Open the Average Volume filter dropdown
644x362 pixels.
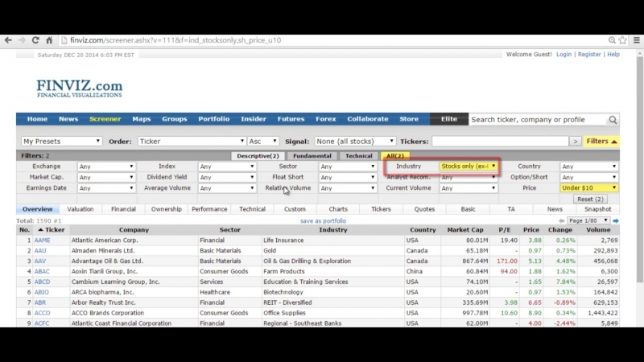click(x=227, y=188)
